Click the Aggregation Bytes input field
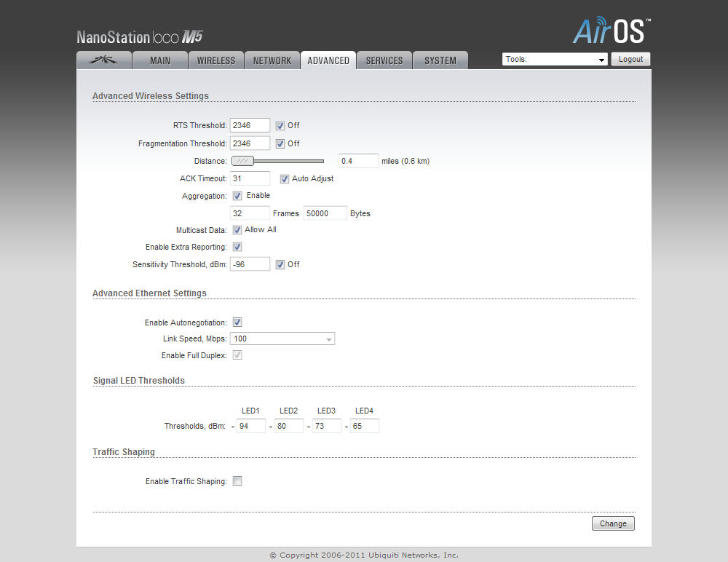 pyautogui.click(x=325, y=213)
